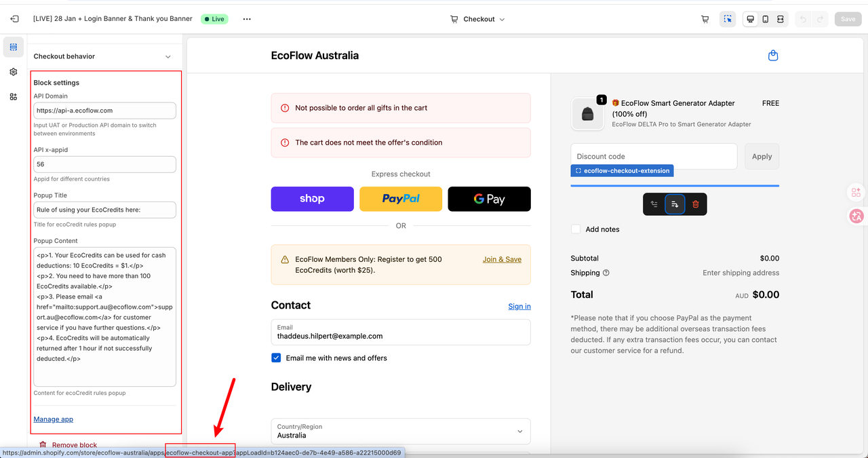This screenshot has height=458, width=868.
Task: Open the Settings gear in sidebar
Action: coord(14,72)
